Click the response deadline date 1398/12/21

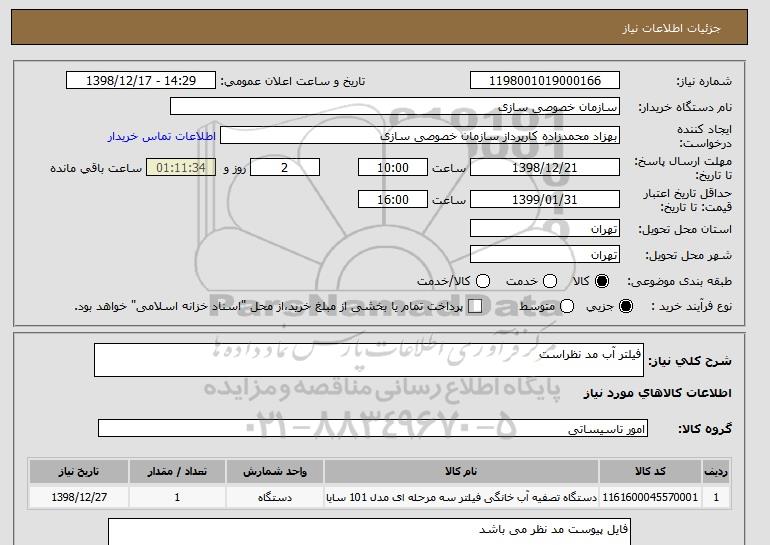(x=545, y=167)
